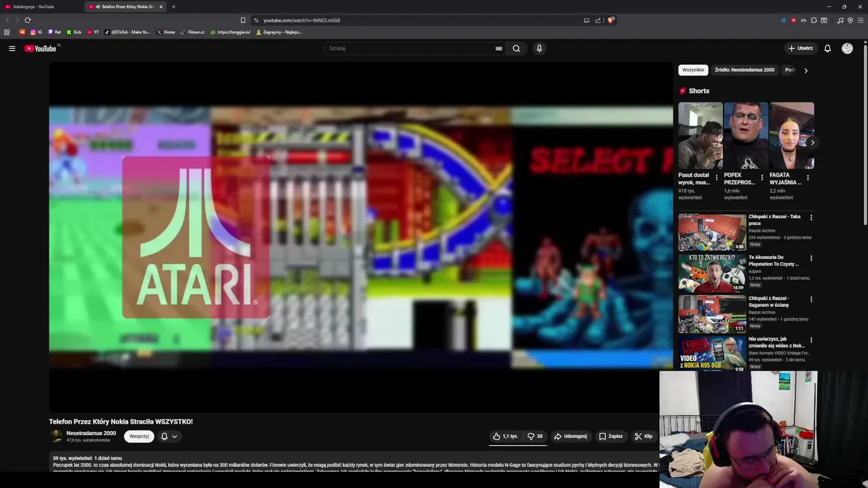
Task: Click the Udostępnij share button
Action: [x=570, y=436]
